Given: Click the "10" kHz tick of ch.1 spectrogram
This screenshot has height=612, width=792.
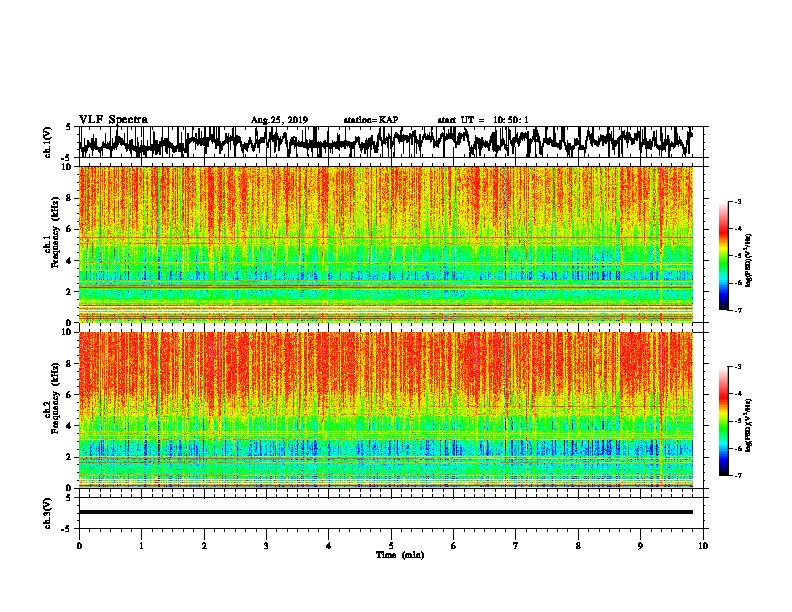Looking at the screenshot, I should (67, 167).
